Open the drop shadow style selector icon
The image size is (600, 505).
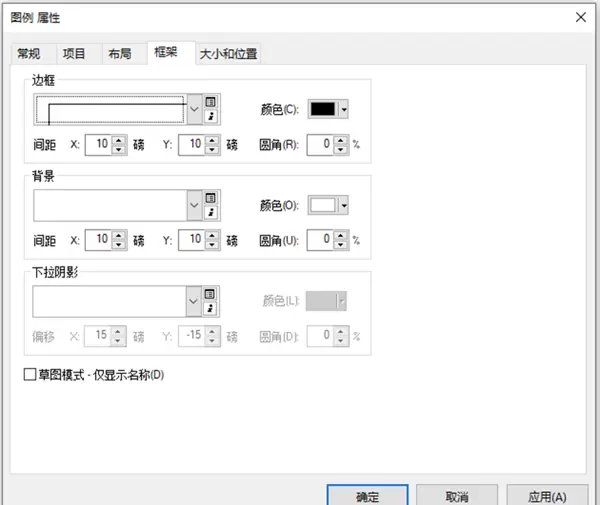(211, 294)
